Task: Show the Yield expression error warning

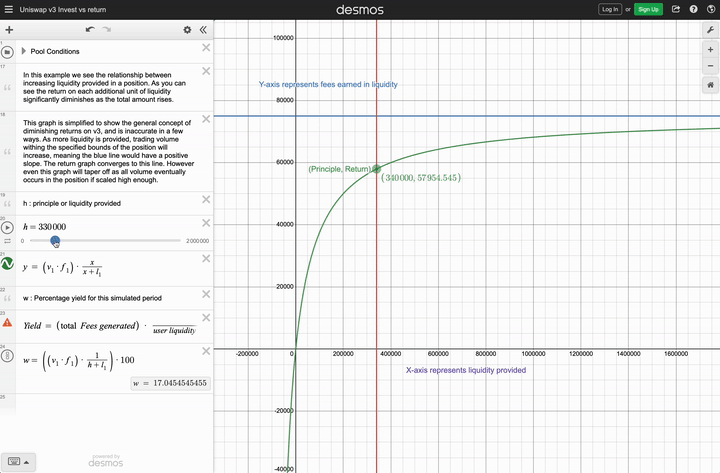Action: click(x=7, y=322)
